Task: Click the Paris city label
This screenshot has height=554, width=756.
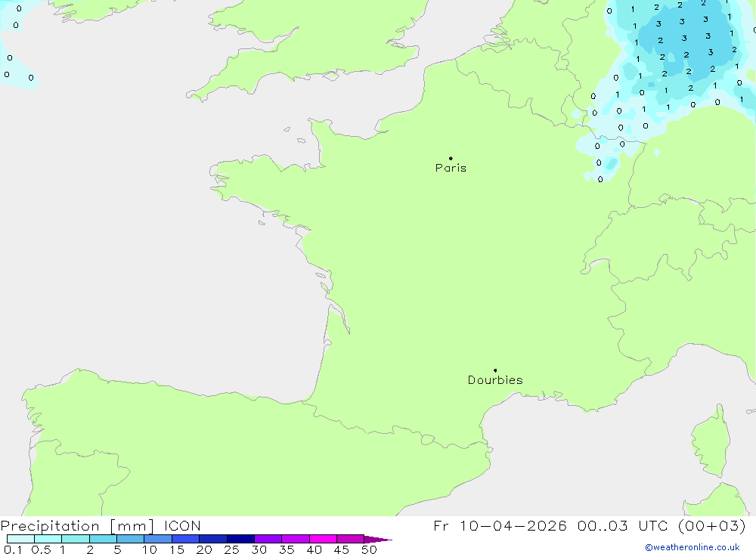Action: [x=451, y=168]
